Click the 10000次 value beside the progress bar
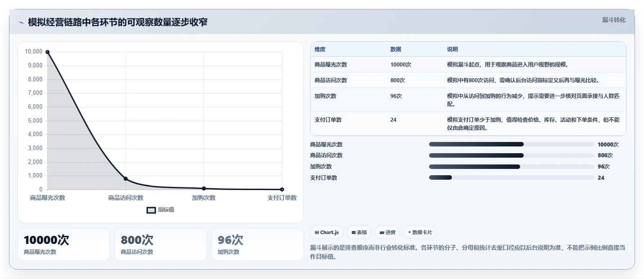 [x=608, y=145]
